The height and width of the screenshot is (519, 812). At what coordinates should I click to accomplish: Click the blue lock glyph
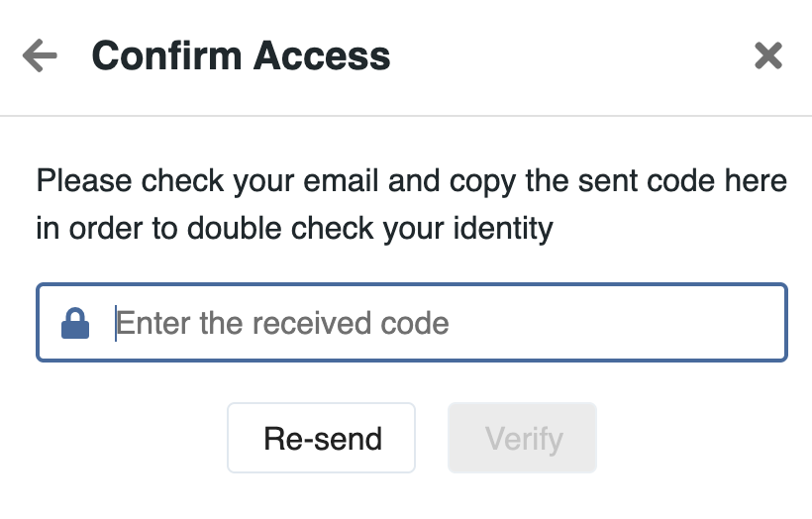point(75,324)
